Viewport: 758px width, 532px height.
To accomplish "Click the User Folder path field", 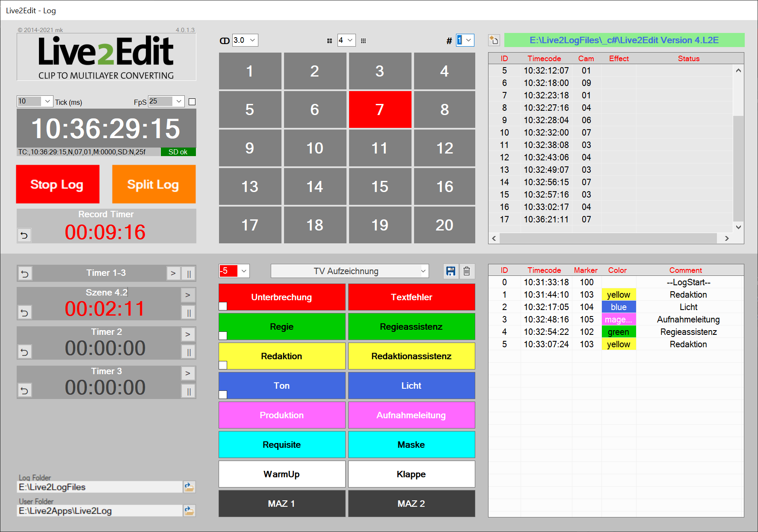I will tap(100, 511).
